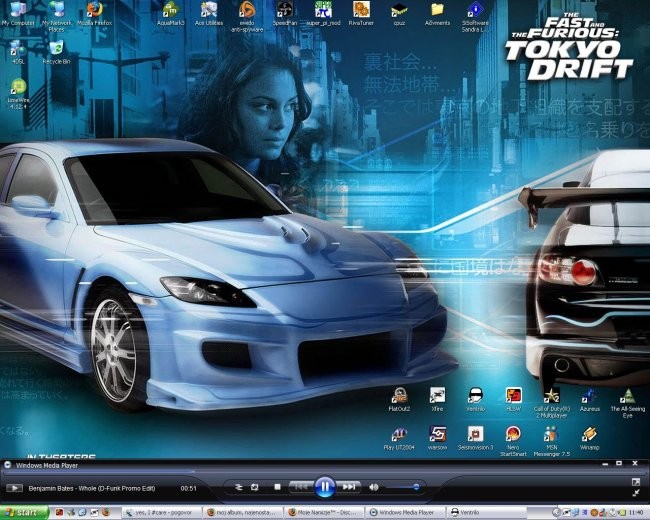Open Xfire desktop shortcut
Viewport: 650px width, 520px height.
tap(437, 400)
